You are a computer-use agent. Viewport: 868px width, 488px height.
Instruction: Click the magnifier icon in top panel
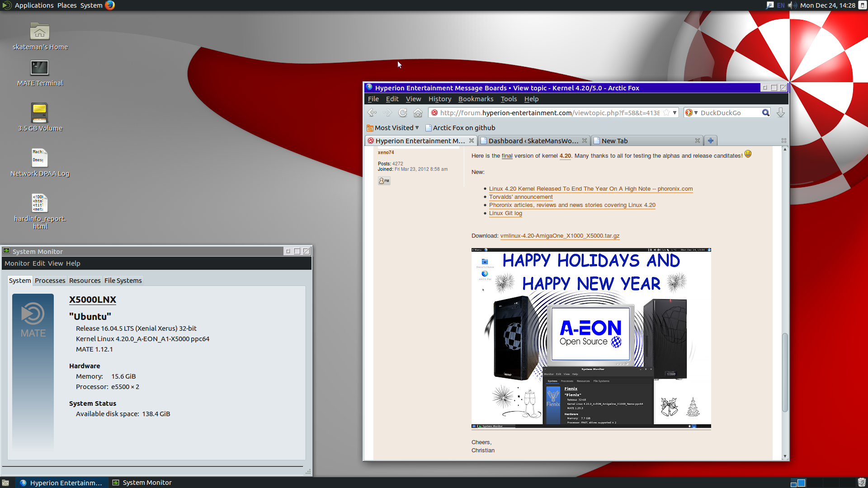click(x=770, y=5)
